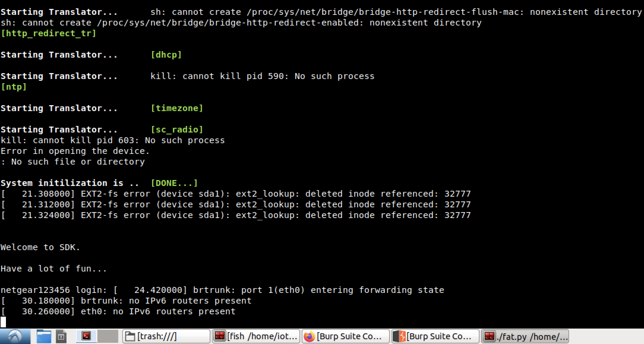Click the [DONE...] status text
The image size is (644, 344).
pyautogui.click(x=174, y=183)
